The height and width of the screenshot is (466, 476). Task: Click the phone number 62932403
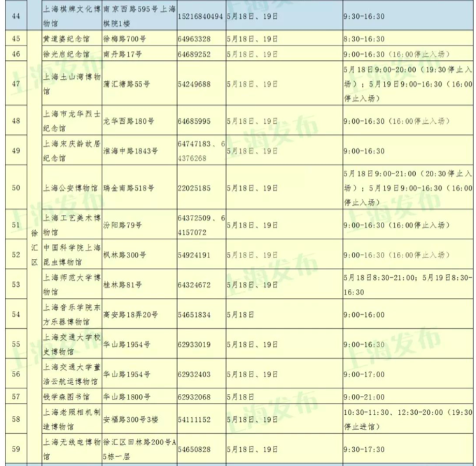click(x=194, y=374)
